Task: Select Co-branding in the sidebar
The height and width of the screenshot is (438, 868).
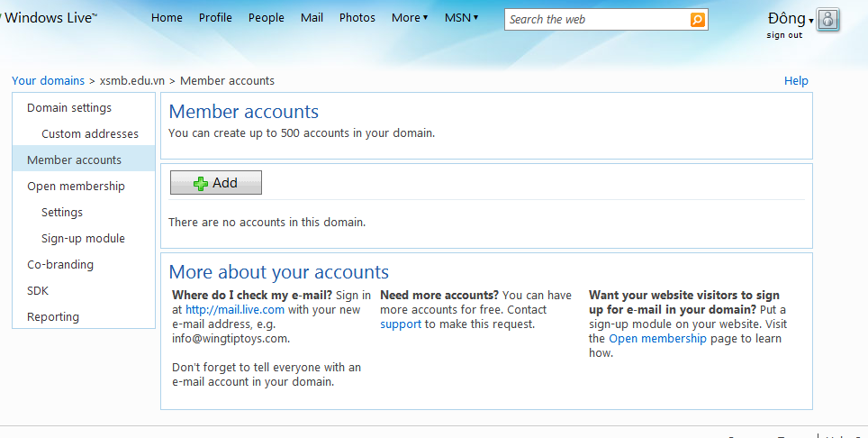Action: point(60,265)
